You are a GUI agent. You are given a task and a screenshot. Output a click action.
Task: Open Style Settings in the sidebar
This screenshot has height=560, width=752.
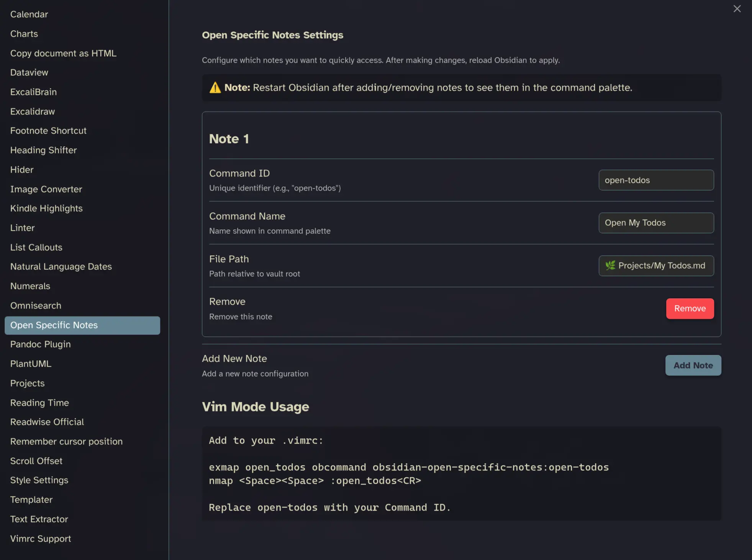coord(39,480)
